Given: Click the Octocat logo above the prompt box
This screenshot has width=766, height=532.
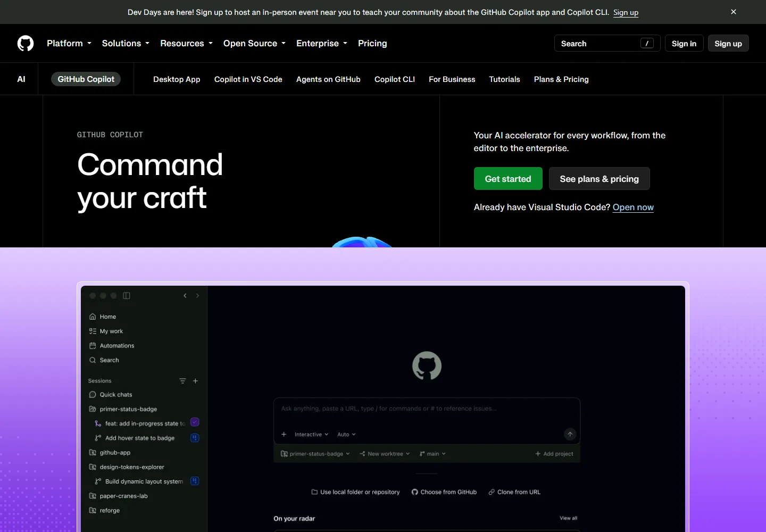Looking at the screenshot, I should (x=427, y=365).
